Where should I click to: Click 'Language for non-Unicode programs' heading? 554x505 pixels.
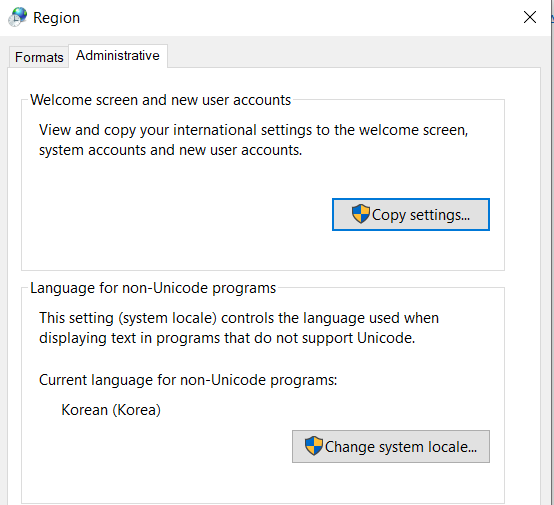[x=153, y=288]
